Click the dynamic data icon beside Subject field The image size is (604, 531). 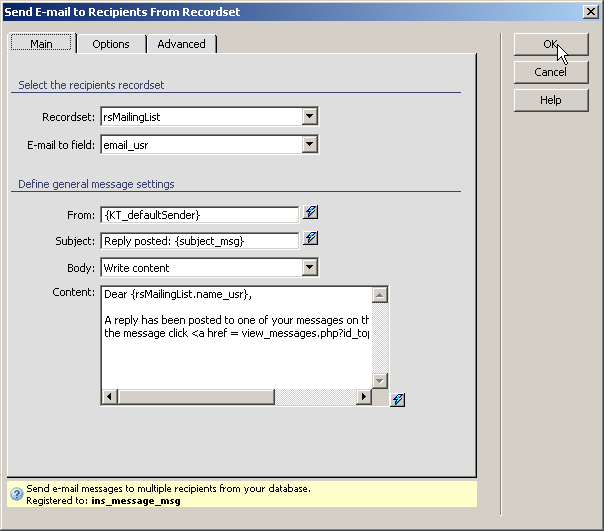[x=310, y=240]
